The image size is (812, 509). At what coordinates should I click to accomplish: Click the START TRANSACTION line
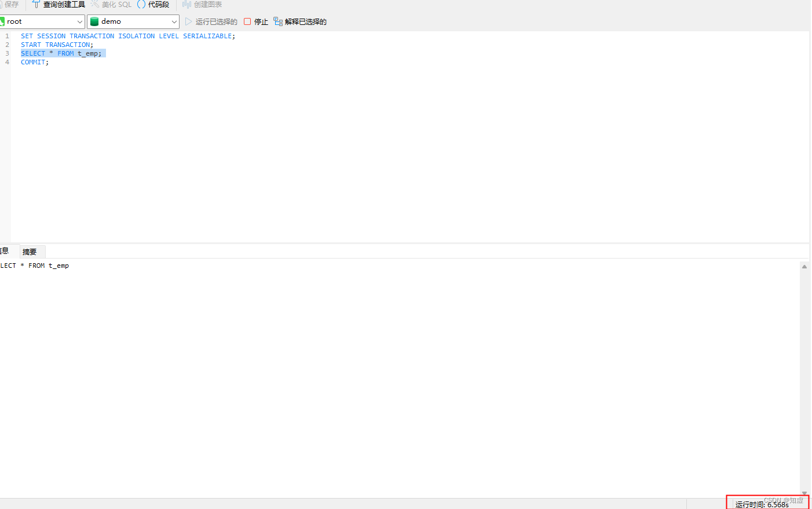click(57, 45)
